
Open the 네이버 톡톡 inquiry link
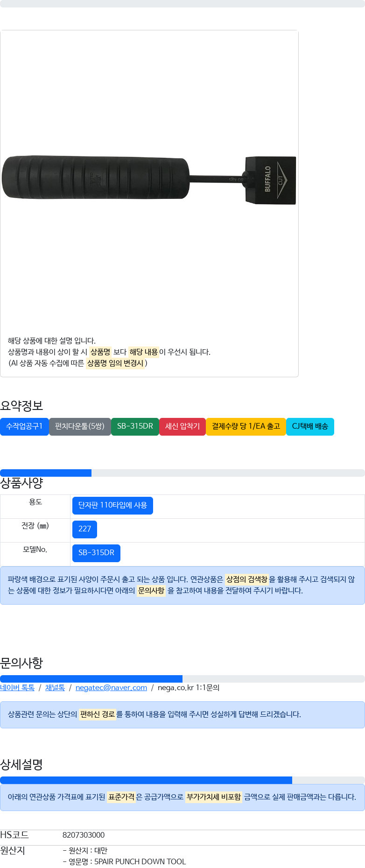(17, 687)
